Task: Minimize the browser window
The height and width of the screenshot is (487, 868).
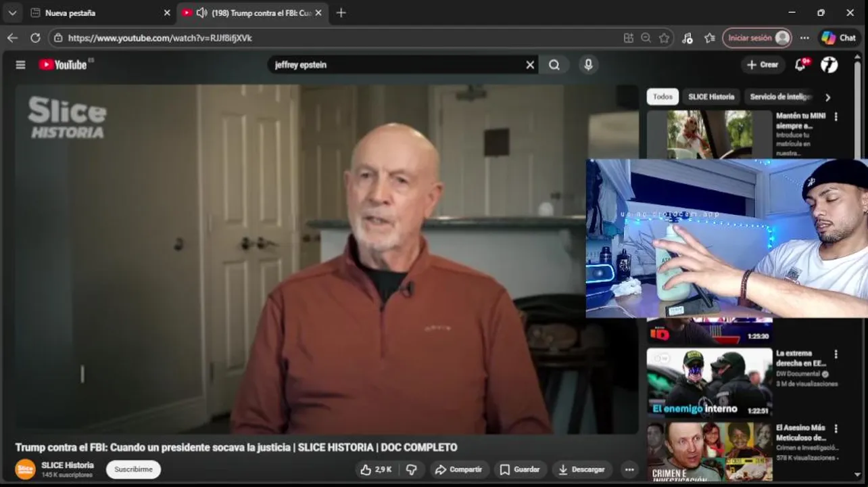Action: pyautogui.click(x=792, y=13)
